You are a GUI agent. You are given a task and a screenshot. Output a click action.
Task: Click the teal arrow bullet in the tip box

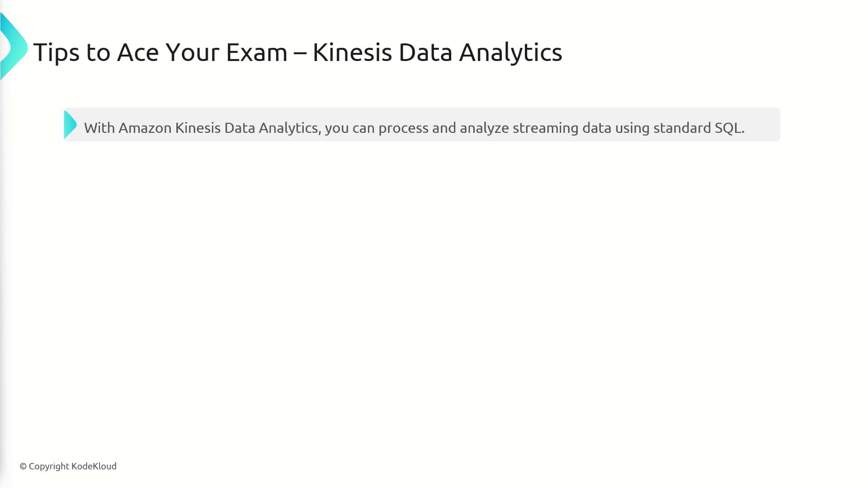70,125
